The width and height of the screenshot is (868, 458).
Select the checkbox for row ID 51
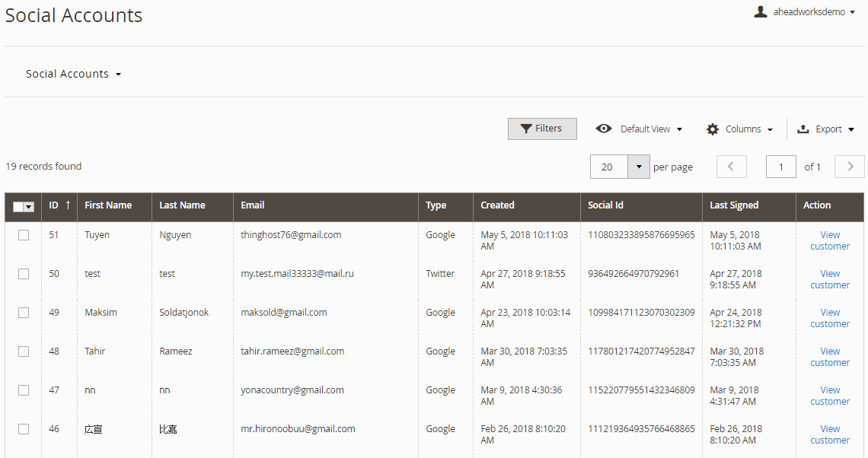pos(24,235)
